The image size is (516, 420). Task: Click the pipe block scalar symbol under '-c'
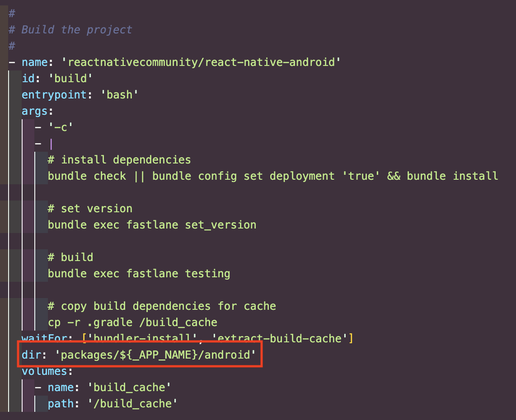point(51,144)
